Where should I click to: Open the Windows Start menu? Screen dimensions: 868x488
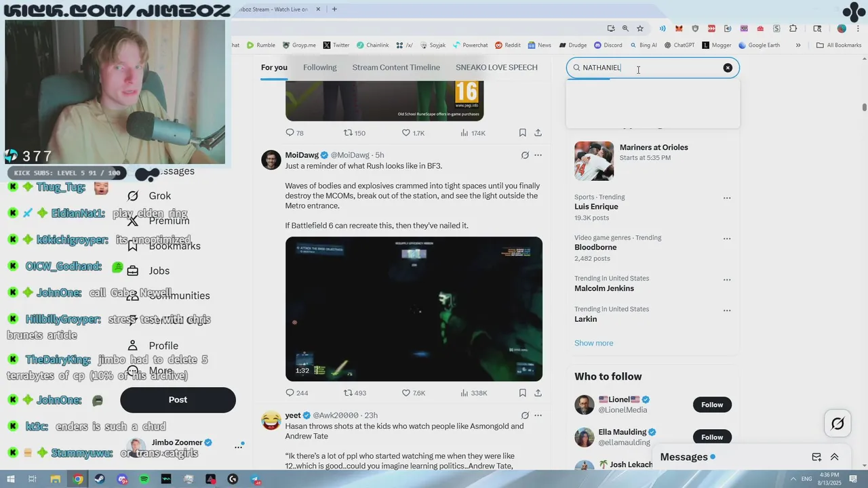point(11,479)
